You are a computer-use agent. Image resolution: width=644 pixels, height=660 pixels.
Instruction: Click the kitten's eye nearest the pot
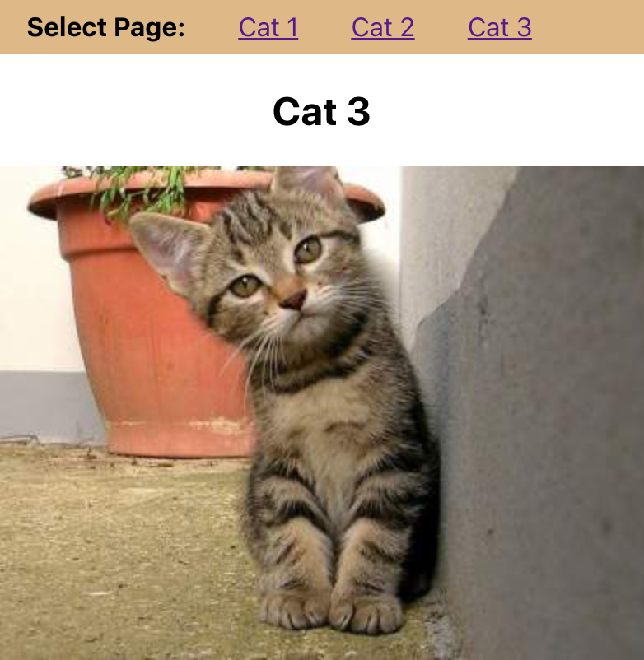245,286
